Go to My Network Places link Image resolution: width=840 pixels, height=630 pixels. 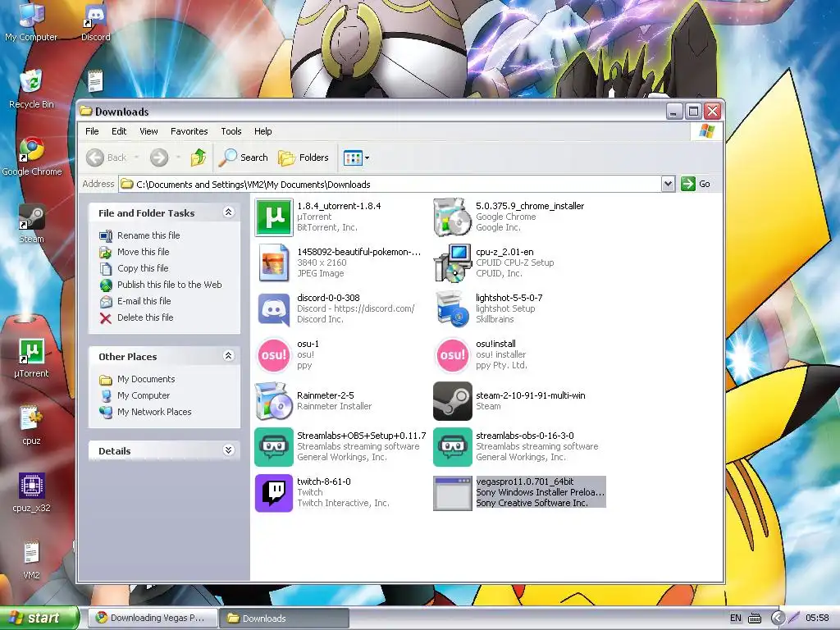(x=154, y=412)
